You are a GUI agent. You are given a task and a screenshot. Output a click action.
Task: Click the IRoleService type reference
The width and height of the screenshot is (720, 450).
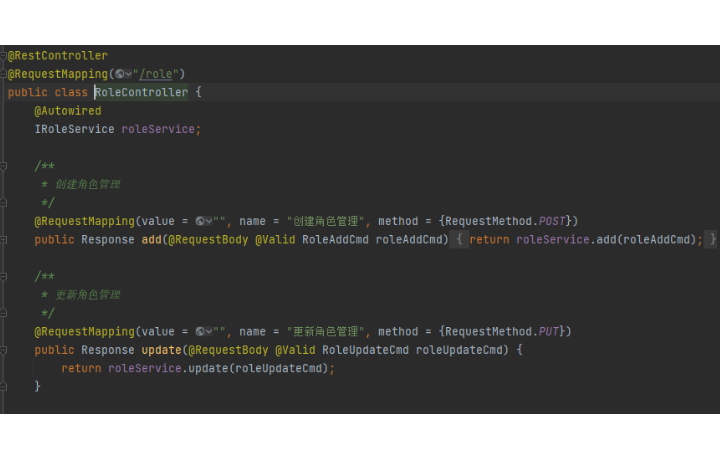click(x=74, y=129)
